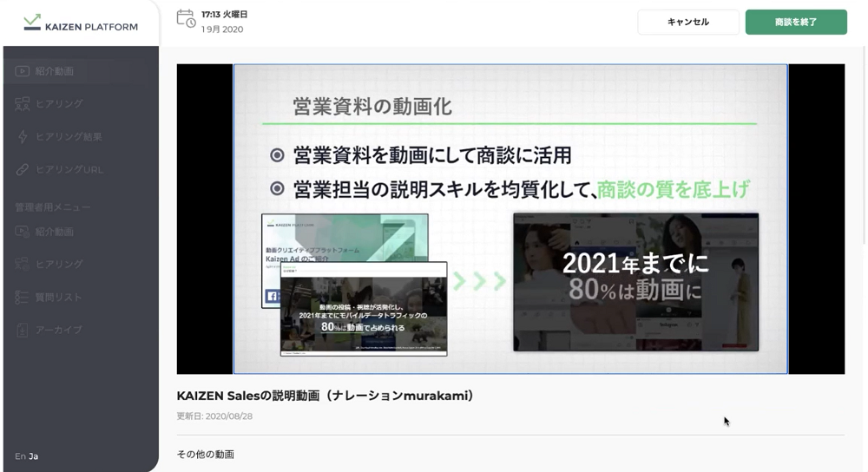Click the Kaizen Platform logo

tap(81, 23)
